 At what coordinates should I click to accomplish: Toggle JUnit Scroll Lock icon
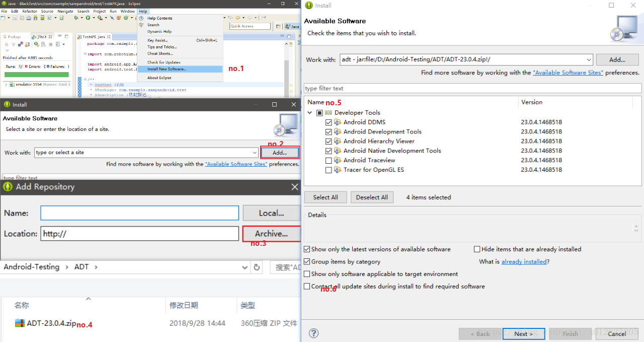pyautogui.click(x=27, y=44)
